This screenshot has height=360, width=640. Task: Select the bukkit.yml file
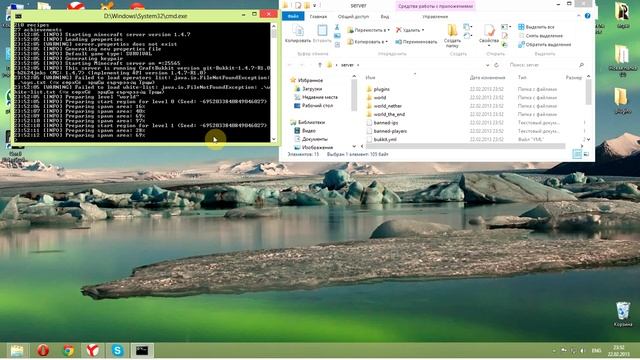[385, 139]
